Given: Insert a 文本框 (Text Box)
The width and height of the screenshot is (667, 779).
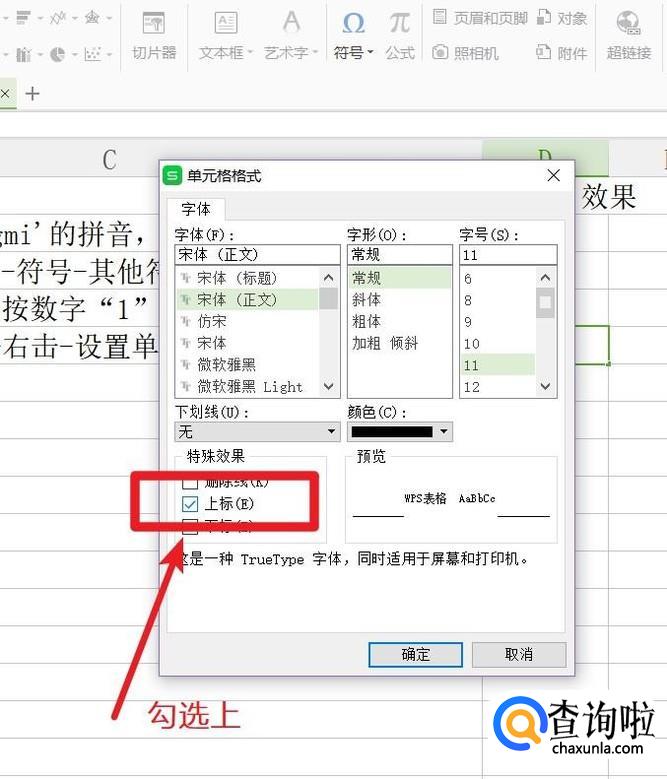Looking at the screenshot, I should [x=226, y=23].
